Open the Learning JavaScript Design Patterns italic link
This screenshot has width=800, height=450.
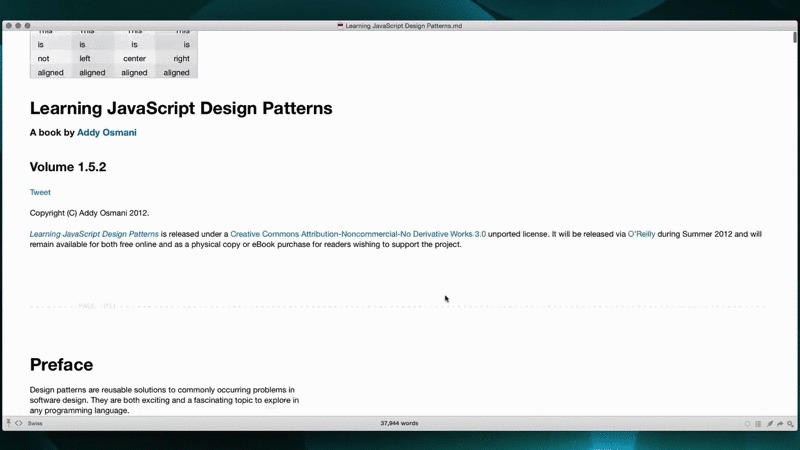94,234
